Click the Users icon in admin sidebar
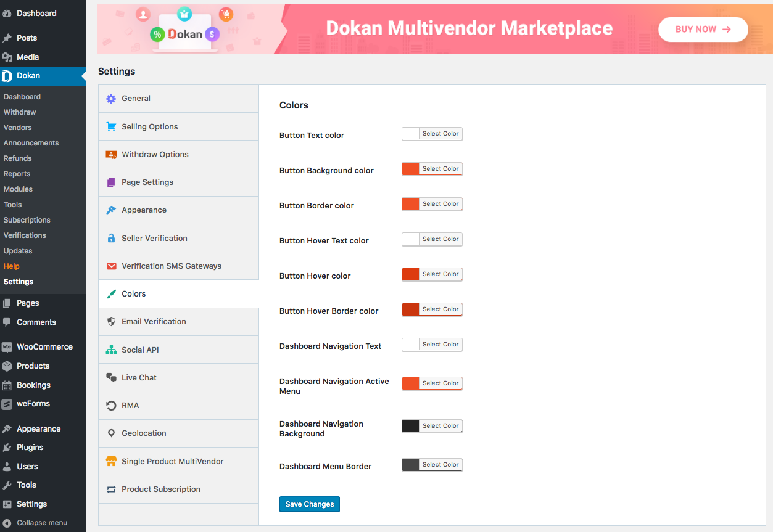 tap(7, 467)
